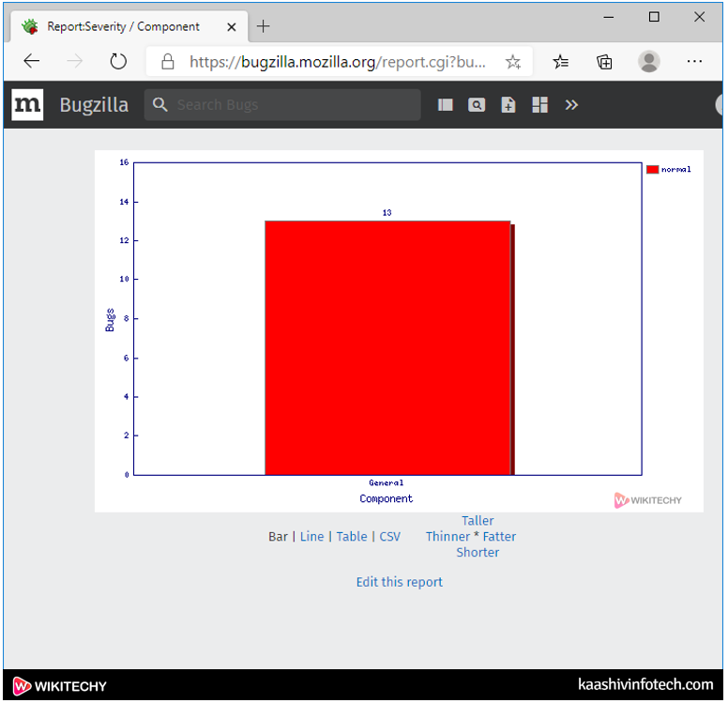728x703 pixels.
Task: Switch to Table report view
Action: (x=352, y=537)
